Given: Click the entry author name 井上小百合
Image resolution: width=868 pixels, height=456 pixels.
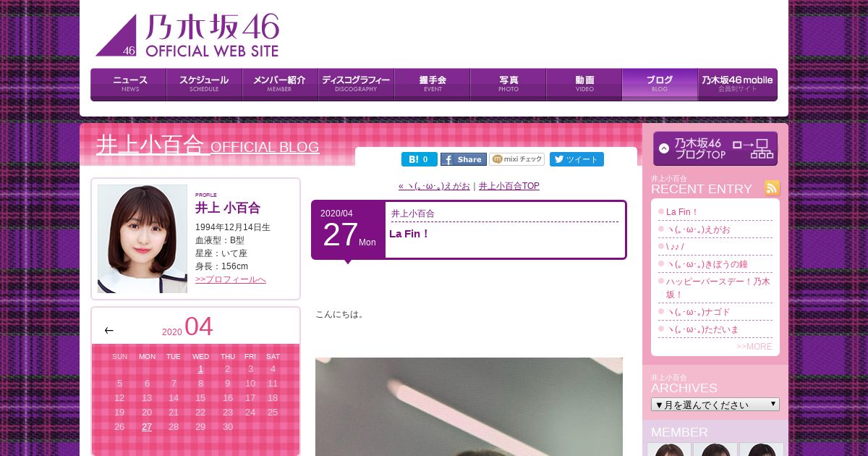Looking at the screenshot, I should coord(413,214).
